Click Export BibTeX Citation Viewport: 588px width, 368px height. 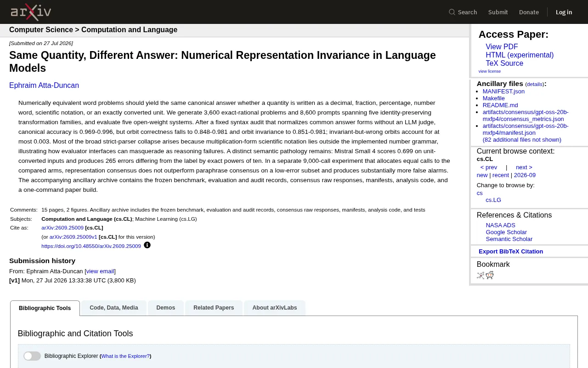511,252
